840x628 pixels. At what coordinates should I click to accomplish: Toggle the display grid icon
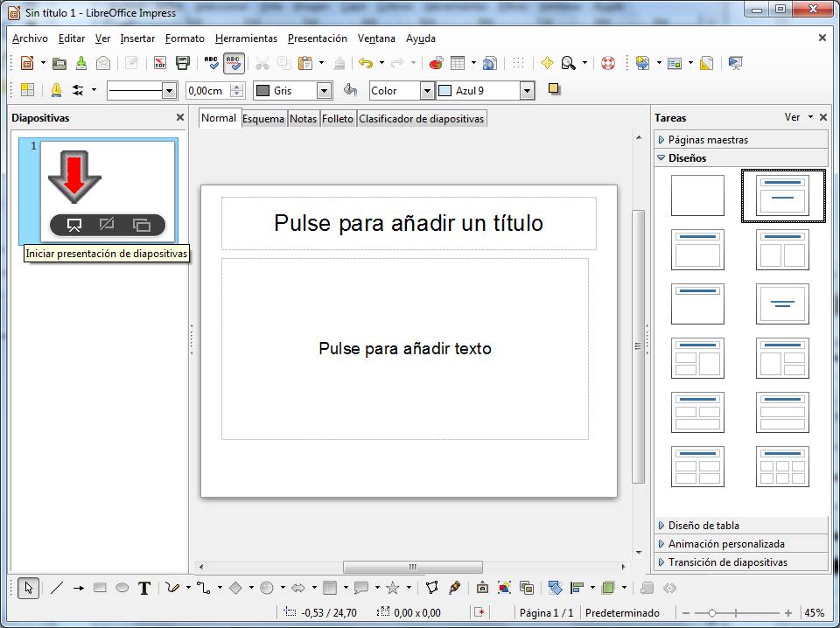518,63
